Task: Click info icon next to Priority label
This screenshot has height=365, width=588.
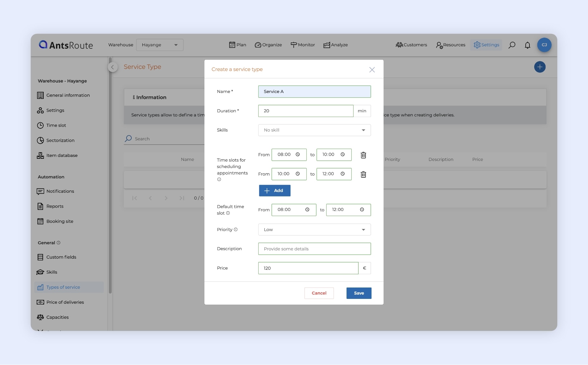Action: coord(235,230)
